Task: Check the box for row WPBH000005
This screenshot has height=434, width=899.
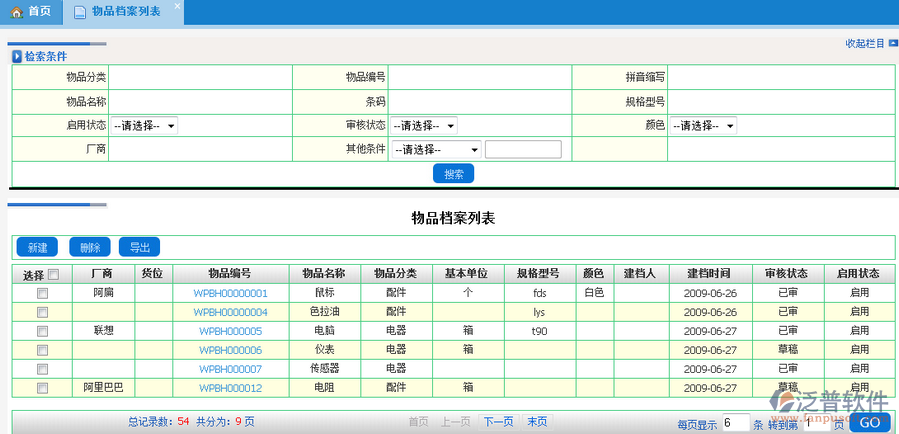Action: [x=42, y=331]
